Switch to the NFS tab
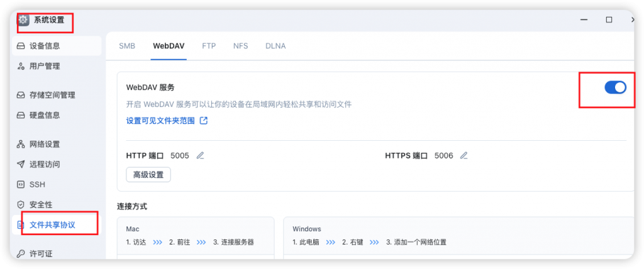Viewport: 644px width, 269px height. (240, 46)
